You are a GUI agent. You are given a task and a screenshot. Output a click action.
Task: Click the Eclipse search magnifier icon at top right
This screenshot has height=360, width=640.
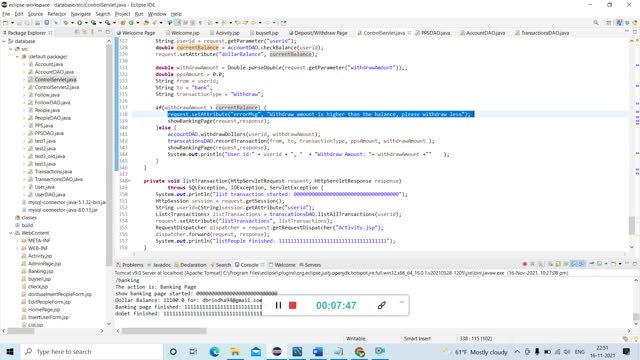point(596,23)
